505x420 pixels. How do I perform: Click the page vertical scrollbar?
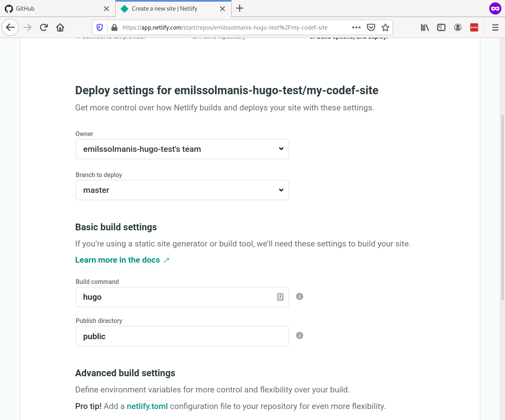tap(502, 207)
